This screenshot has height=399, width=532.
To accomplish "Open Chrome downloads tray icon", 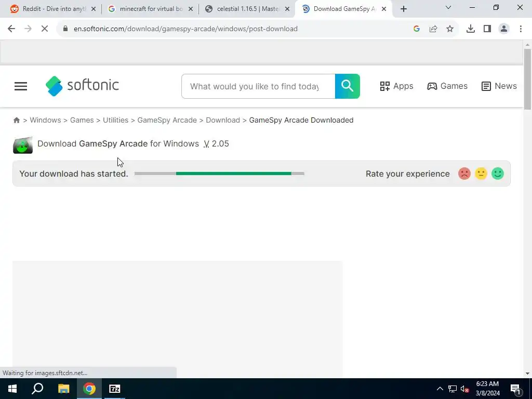I will tap(471, 29).
